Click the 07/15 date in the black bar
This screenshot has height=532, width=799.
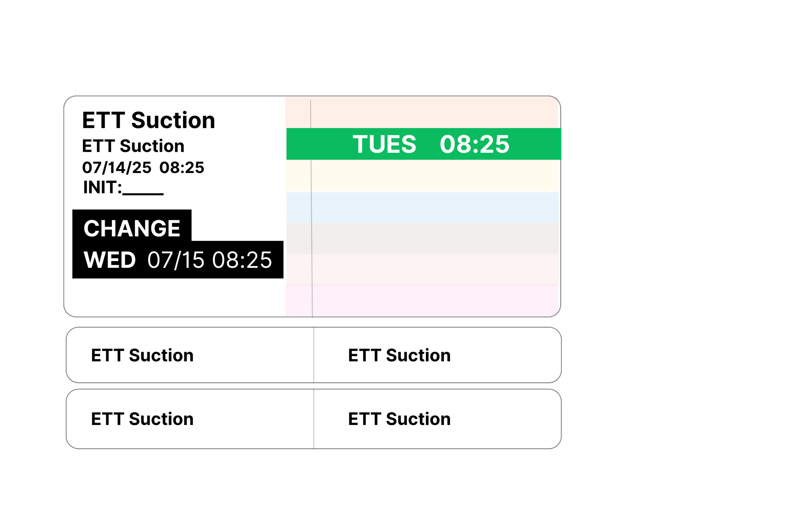pyautogui.click(x=175, y=260)
